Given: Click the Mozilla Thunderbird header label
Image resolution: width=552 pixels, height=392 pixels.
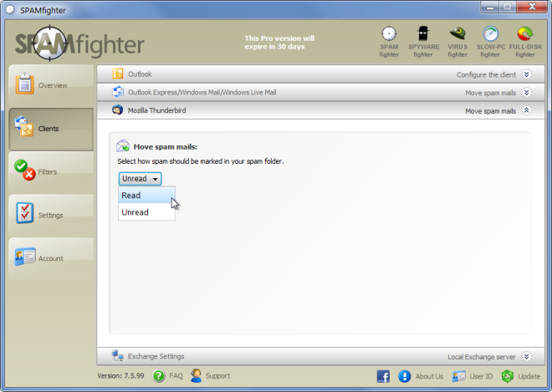Looking at the screenshot, I should [x=156, y=110].
